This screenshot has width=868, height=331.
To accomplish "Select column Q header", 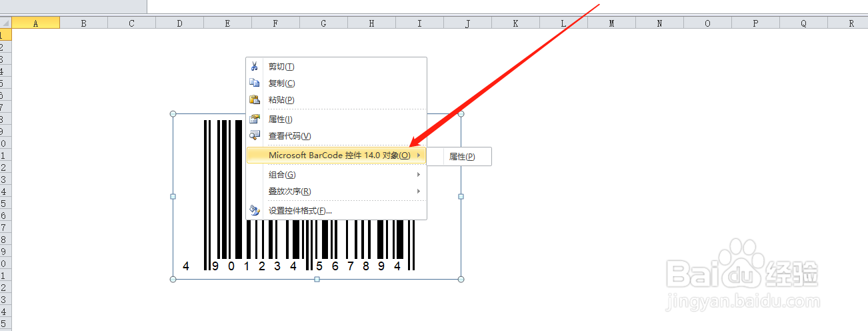I will click(x=804, y=23).
